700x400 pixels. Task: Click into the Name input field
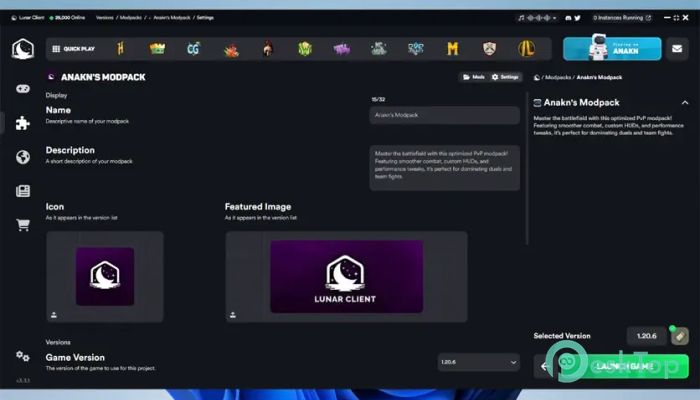pyautogui.click(x=445, y=115)
